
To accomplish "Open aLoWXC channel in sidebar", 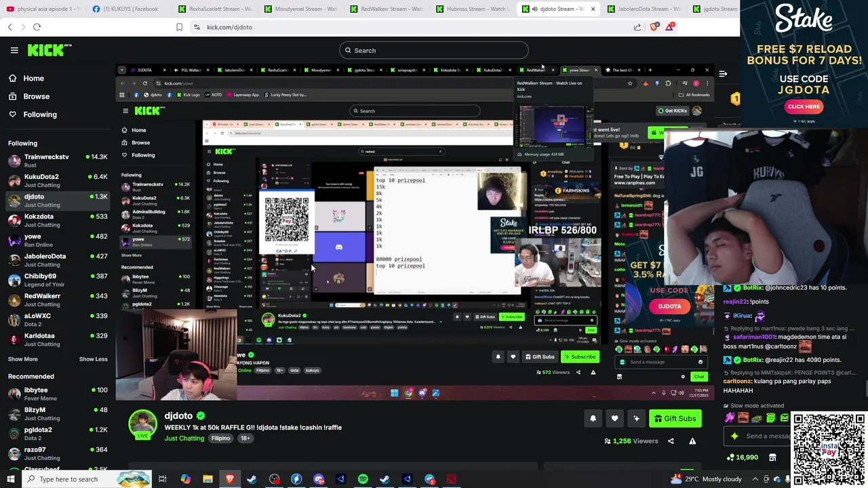I will (58, 320).
